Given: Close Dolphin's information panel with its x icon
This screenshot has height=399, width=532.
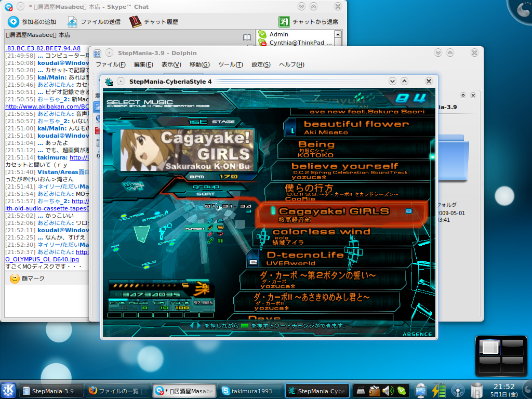Looking at the screenshot, I should [473, 96].
